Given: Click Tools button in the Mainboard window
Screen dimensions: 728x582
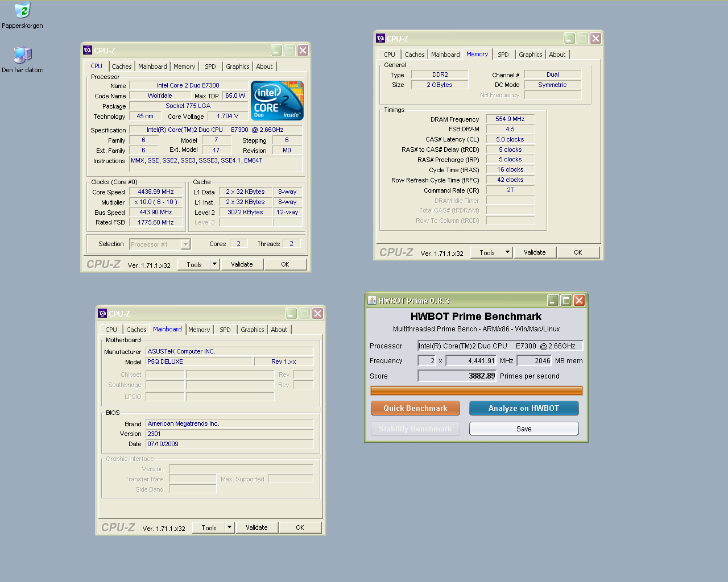Looking at the screenshot, I should pyautogui.click(x=209, y=527).
